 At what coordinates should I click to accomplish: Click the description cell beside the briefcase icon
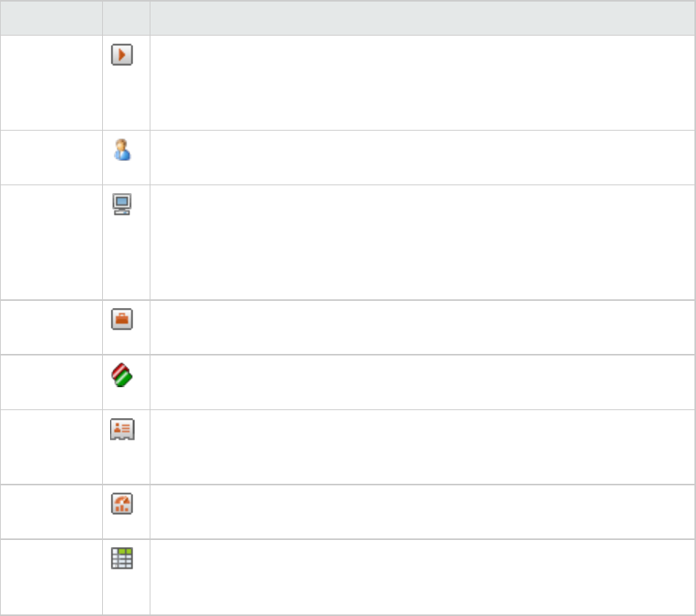(x=422, y=327)
